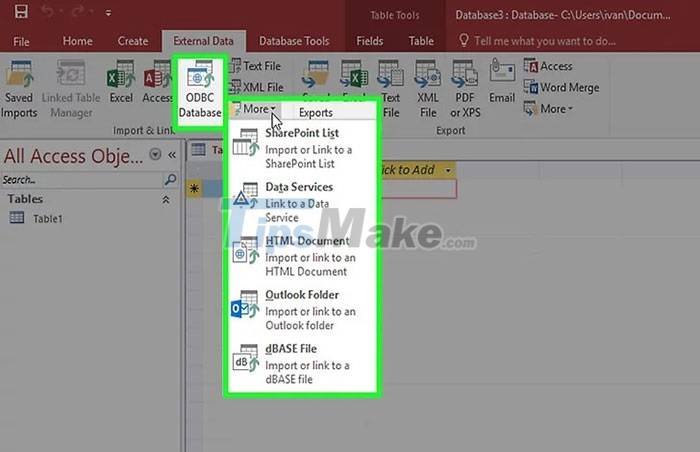This screenshot has height=452, width=700.
Task: Select the External Data ribbon tab
Action: (x=203, y=41)
